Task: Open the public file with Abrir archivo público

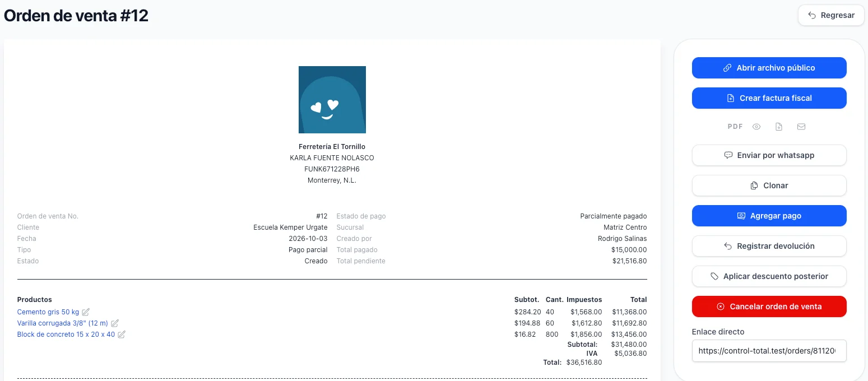Action: point(769,68)
